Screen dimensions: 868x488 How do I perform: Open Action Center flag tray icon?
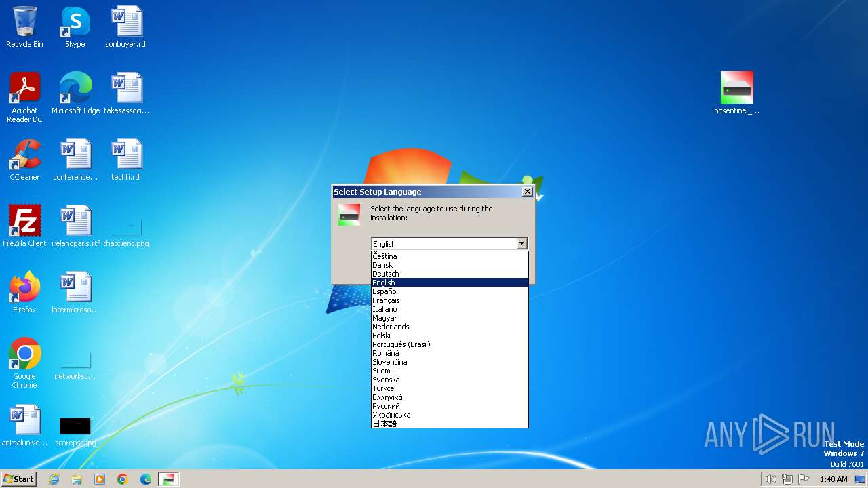(804, 479)
